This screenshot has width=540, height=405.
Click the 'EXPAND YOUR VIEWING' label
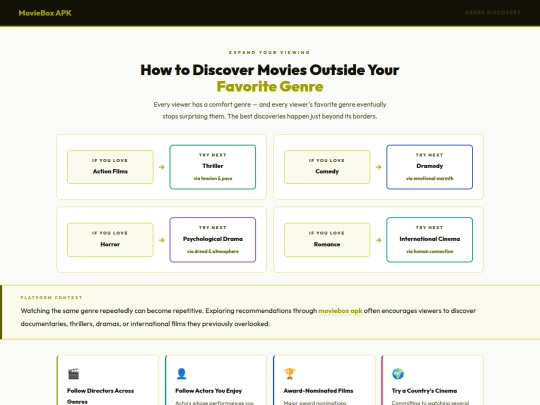pyautogui.click(x=270, y=52)
